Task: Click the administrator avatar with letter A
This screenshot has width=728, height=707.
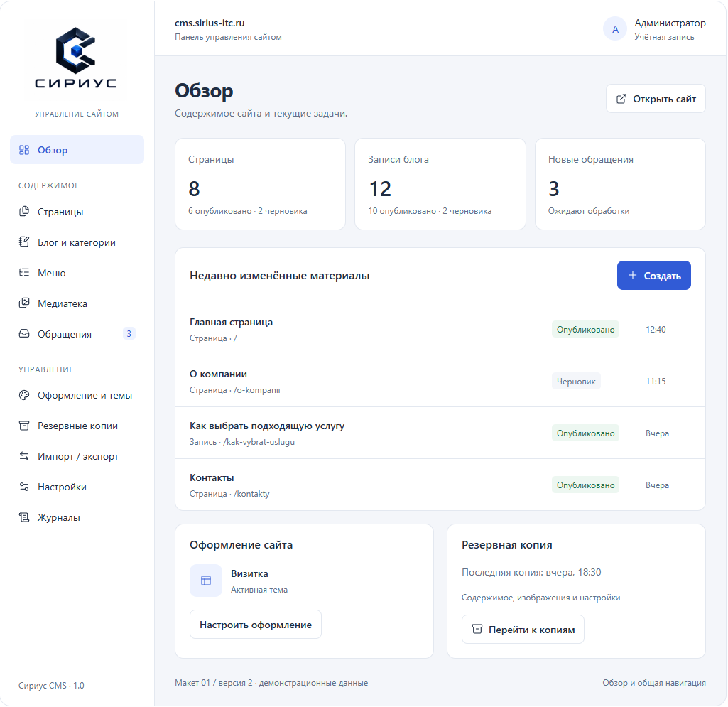Action: click(615, 29)
